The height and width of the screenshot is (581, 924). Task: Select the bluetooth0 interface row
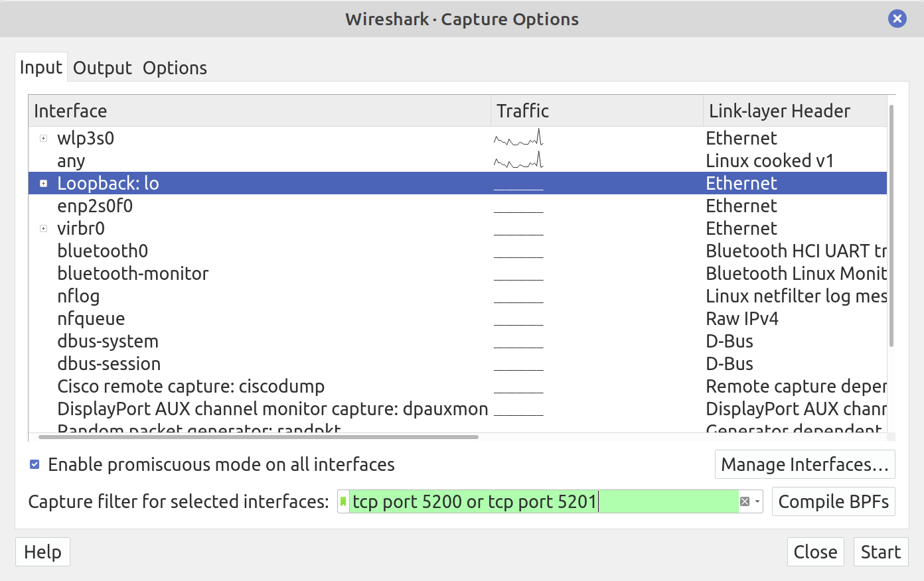[457, 251]
